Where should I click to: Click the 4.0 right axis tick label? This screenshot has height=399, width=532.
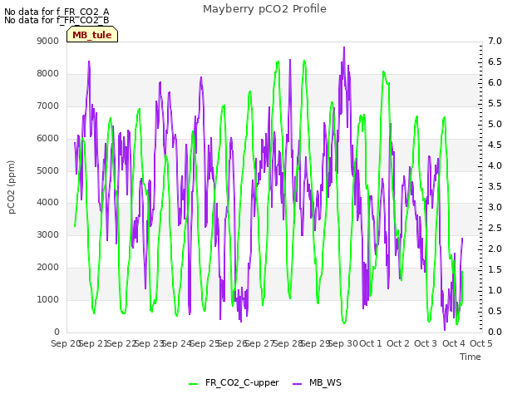tap(495, 166)
